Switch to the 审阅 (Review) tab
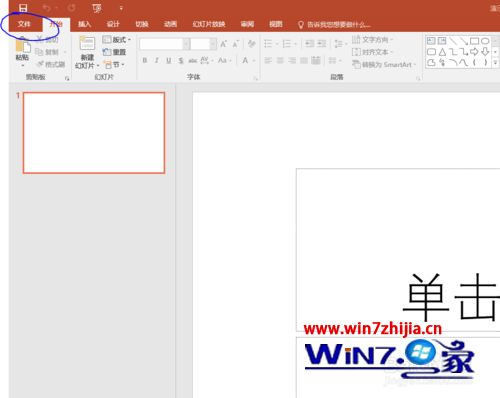This screenshot has height=398, width=500. point(247,24)
